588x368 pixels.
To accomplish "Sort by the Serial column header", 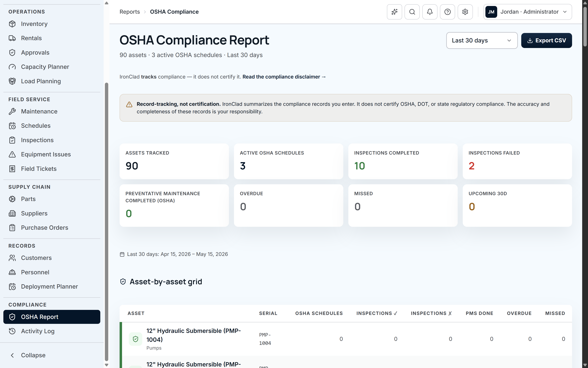I will point(268,313).
